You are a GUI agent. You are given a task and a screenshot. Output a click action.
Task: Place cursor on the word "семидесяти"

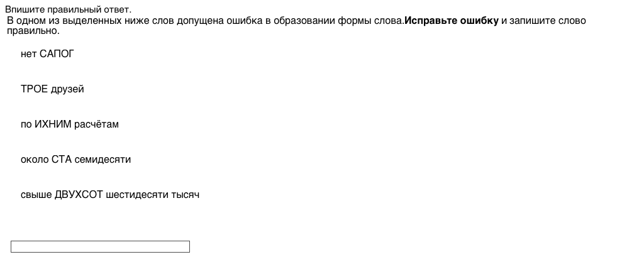click(103, 160)
